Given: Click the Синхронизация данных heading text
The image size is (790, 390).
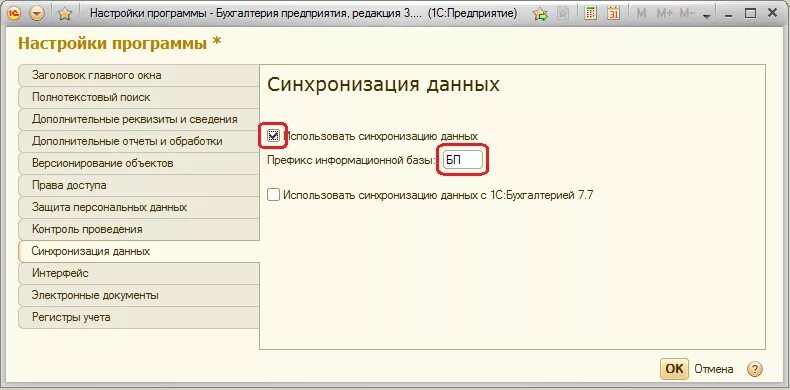Looking at the screenshot, I should pos(383,85).
